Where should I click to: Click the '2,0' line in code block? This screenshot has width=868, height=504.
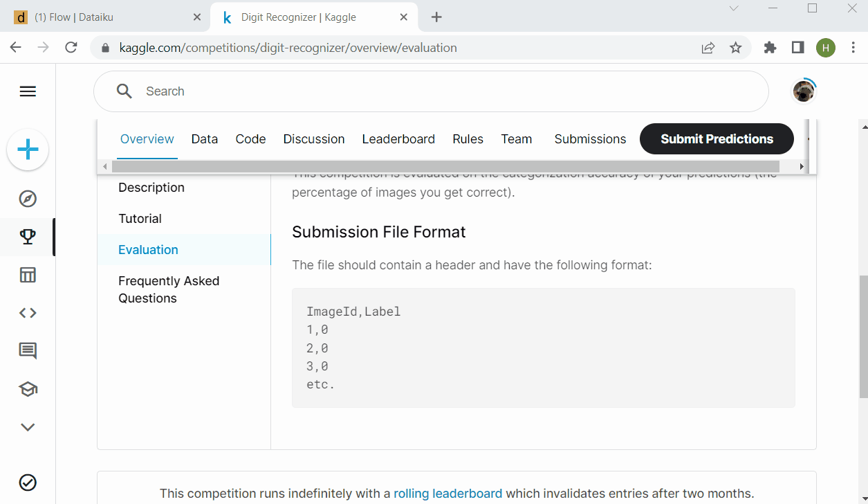317,348
